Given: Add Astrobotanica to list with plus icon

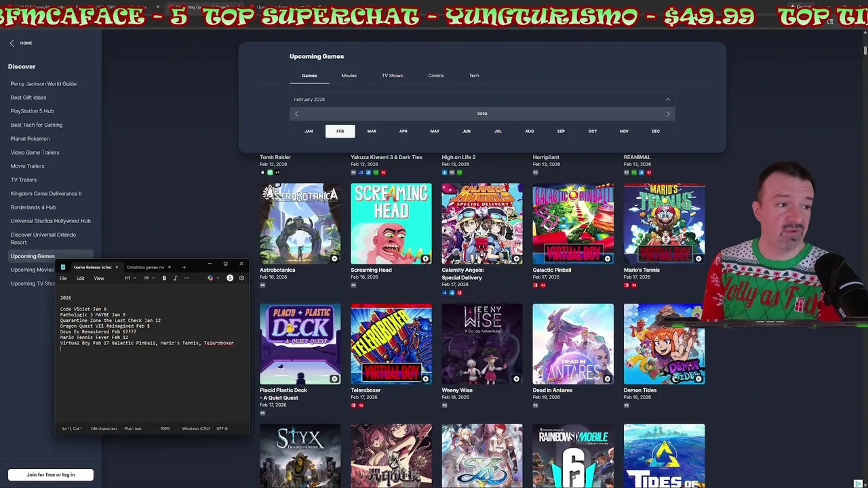Looking at the screenshot, I should (x=334, y=258).
